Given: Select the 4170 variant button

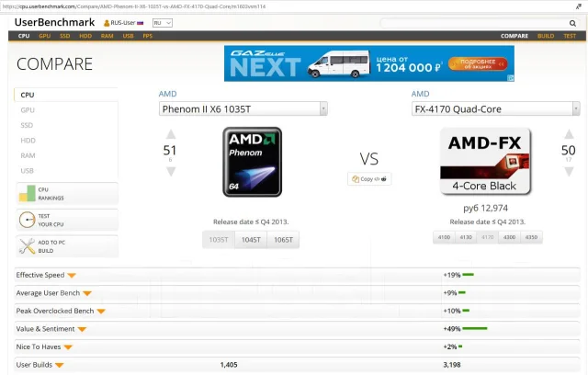Looking at the screenshot, I should [x=488, y=237].
